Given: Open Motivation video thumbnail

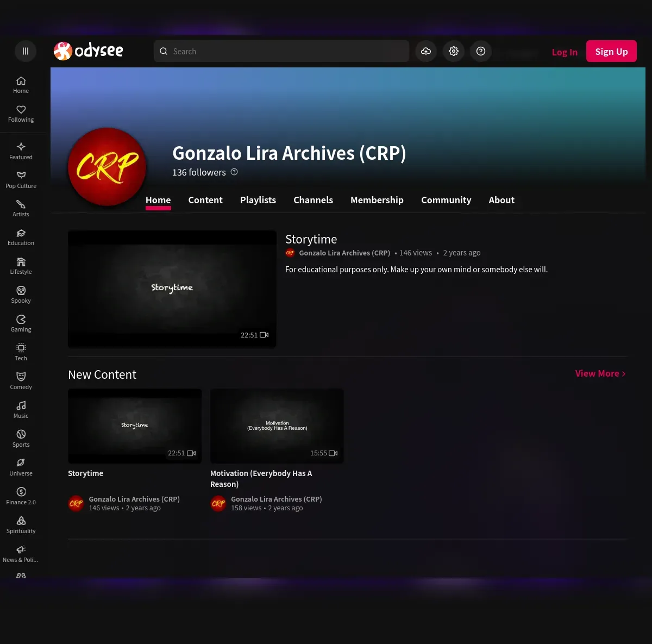Looking at the screenshot, I should coord(277,426).
